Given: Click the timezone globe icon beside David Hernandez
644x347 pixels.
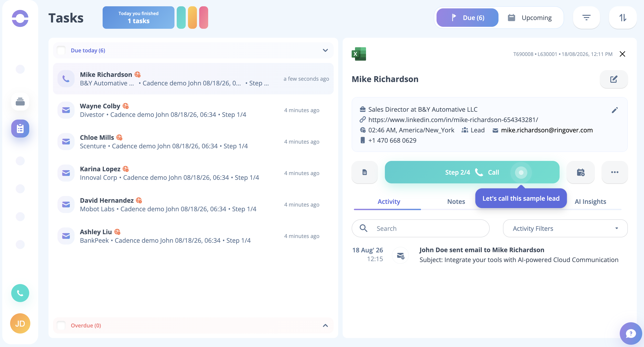Looking at the screenshot, I should coord(139,201).
